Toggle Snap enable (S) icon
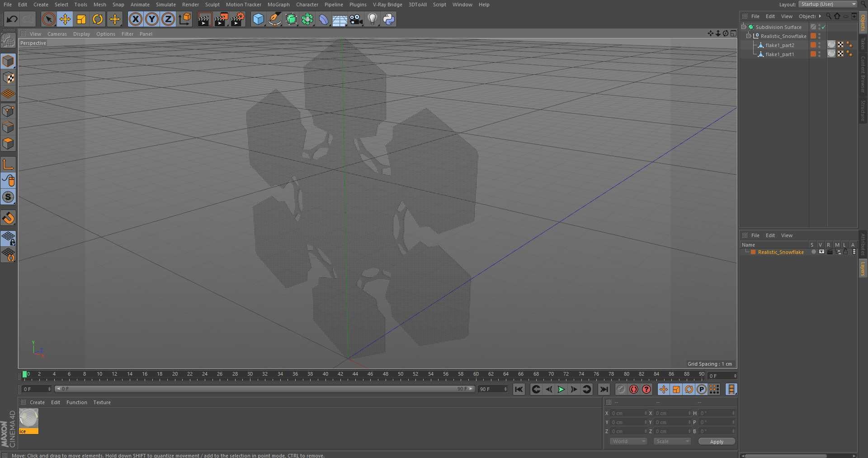 pyautogui.click(x=8, y=197)
